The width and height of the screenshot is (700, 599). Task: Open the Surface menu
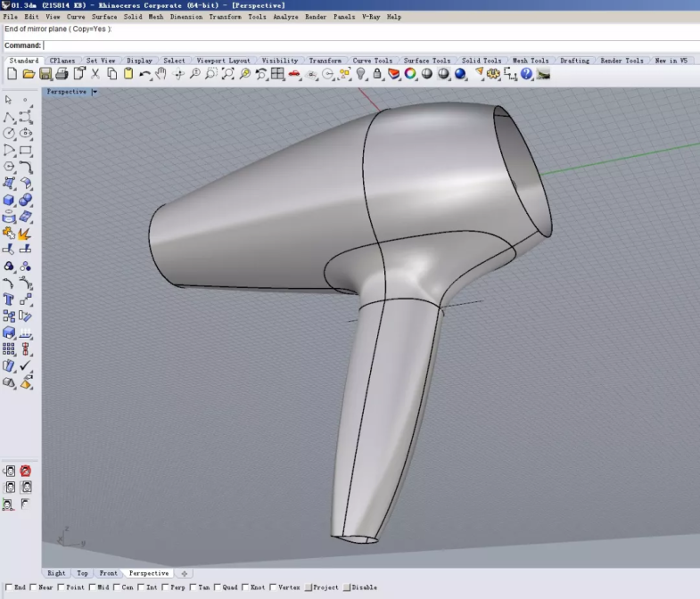coord(103,17)
